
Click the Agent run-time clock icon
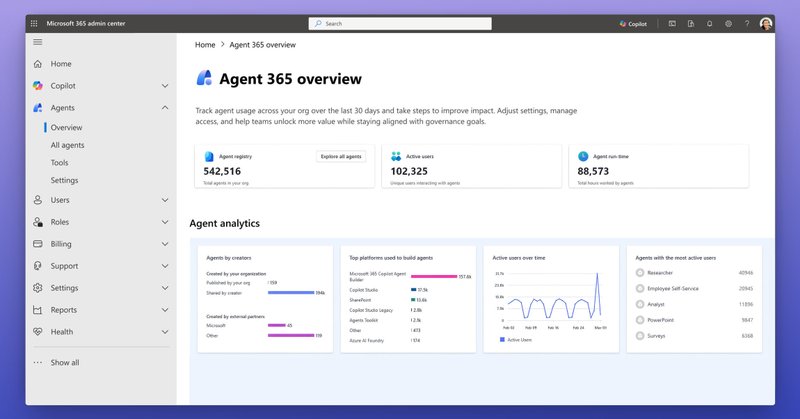tap(583, 157)
